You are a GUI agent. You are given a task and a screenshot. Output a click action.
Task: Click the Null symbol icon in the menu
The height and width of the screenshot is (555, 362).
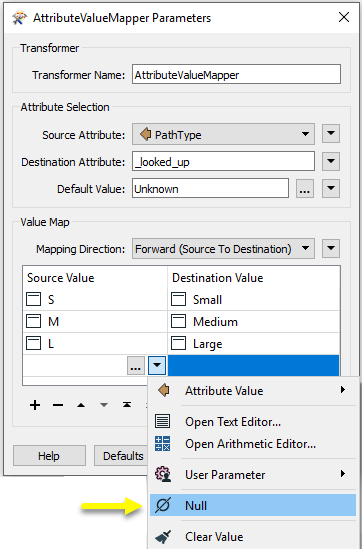[163, 505]
